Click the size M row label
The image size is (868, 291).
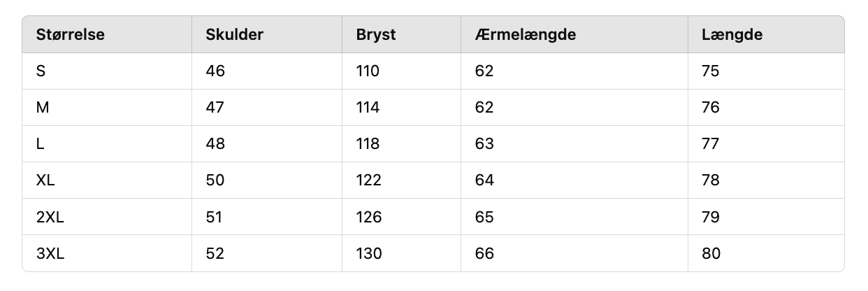coord(42,108)
